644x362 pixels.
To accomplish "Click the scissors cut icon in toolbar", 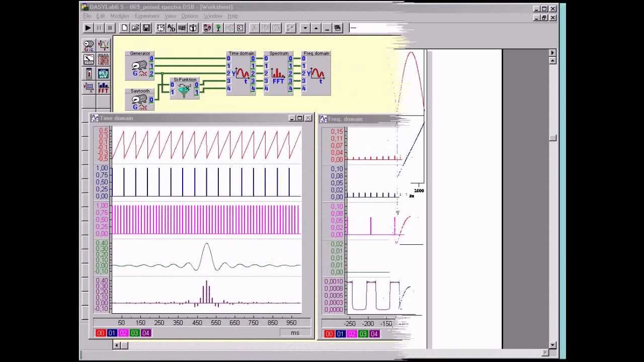I will pyautogui.click(x=254, y=28).
